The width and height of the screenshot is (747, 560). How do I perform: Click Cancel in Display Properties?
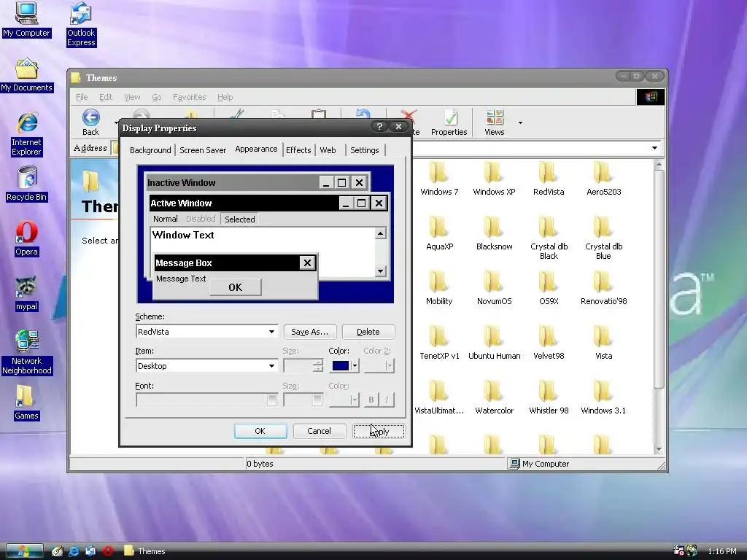[319, 431]
